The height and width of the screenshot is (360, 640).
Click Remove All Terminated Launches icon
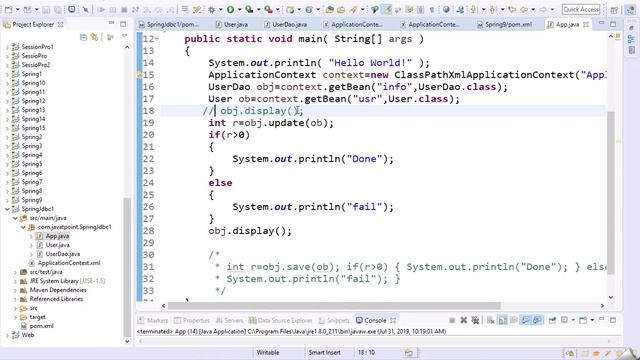coord(475,320)
